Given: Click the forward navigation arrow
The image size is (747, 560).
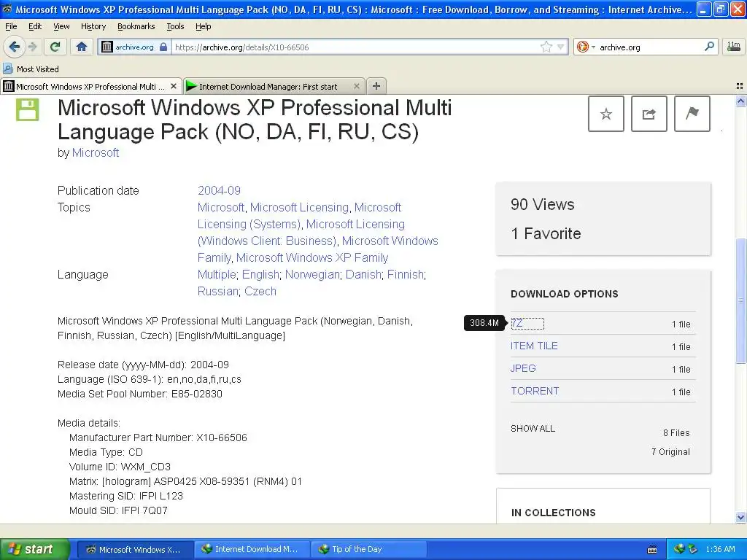Looking at the screenshot, I should point(32,47).
